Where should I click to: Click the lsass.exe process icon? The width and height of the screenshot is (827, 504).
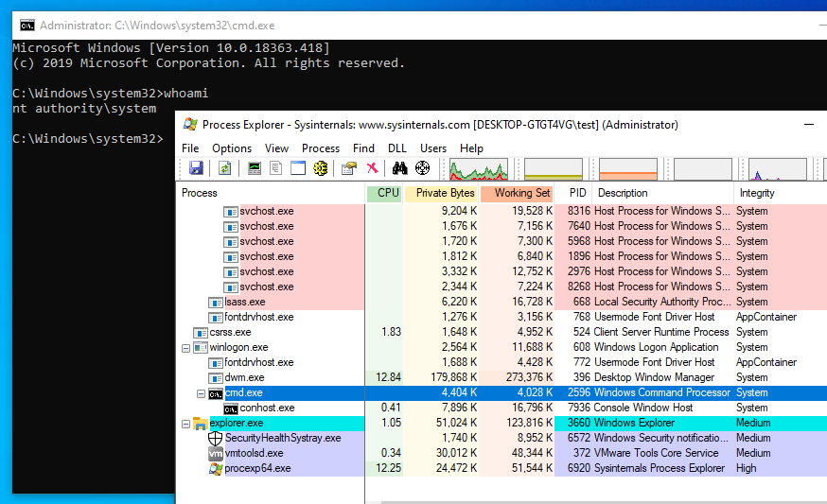(x=215, y=303)
